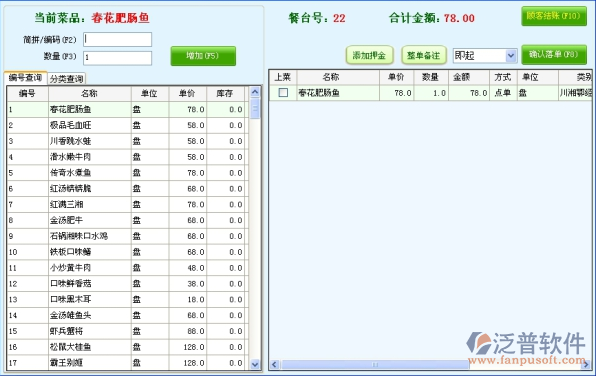Tick the 上菜 checkbox for 春花肥肠鱼
The image size is (596, 376).
pos(283,92)
